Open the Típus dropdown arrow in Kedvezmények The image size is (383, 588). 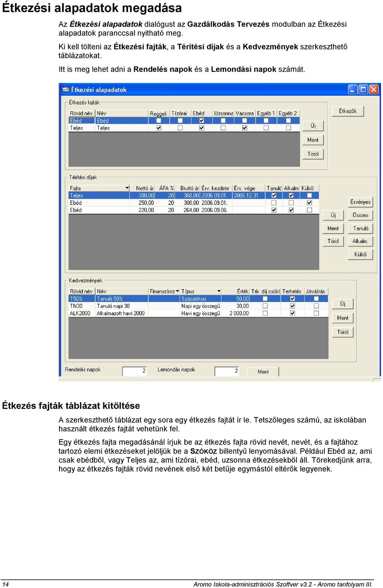click(219, 291)
